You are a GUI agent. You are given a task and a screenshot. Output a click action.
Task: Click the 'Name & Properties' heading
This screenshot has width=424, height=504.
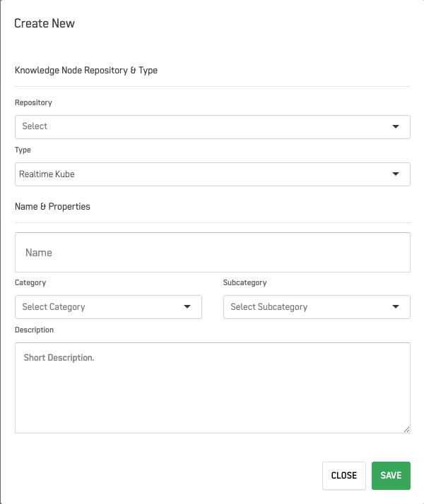click(52, 206)
